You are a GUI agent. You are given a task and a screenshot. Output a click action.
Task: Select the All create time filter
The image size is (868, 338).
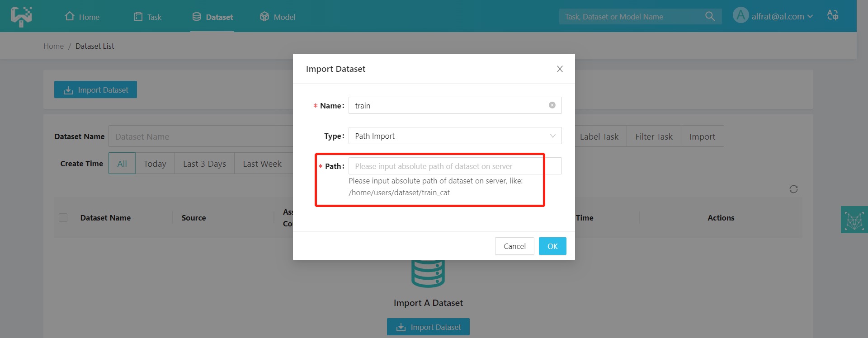(x=122, y=164)
